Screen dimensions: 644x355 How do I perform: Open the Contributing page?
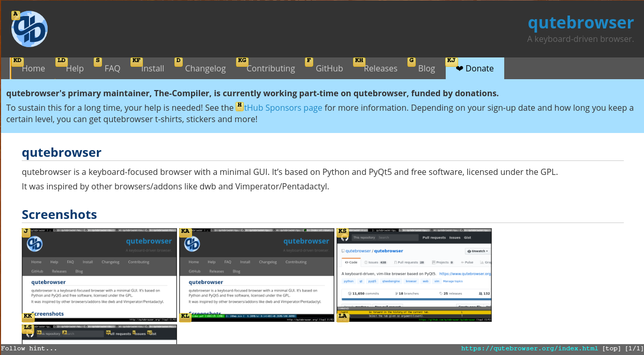click(x=271, y=68)
